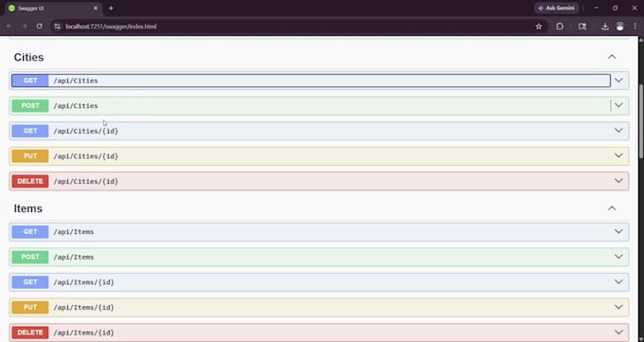Click /api/Cities path in the first GET row
The image size is (644, 342).
76,81
